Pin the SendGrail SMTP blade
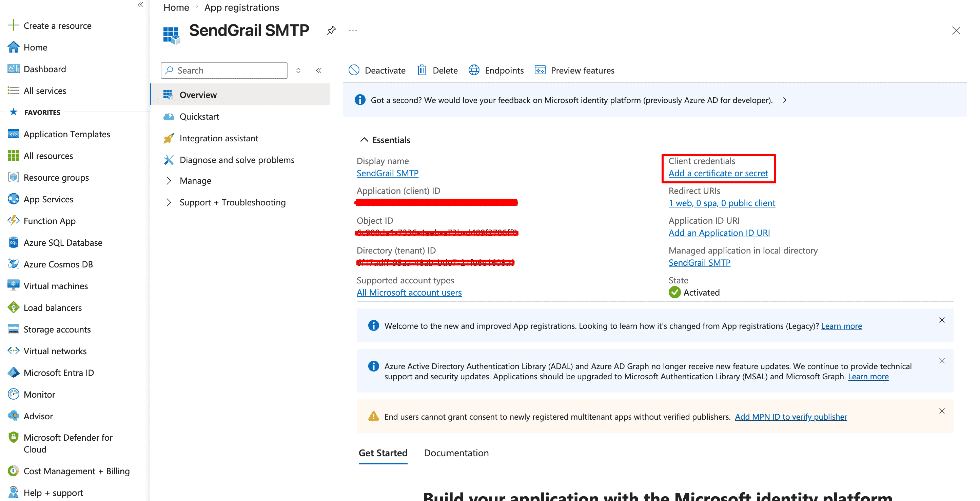This screenshot has width=980, height=501. point(331,31)
